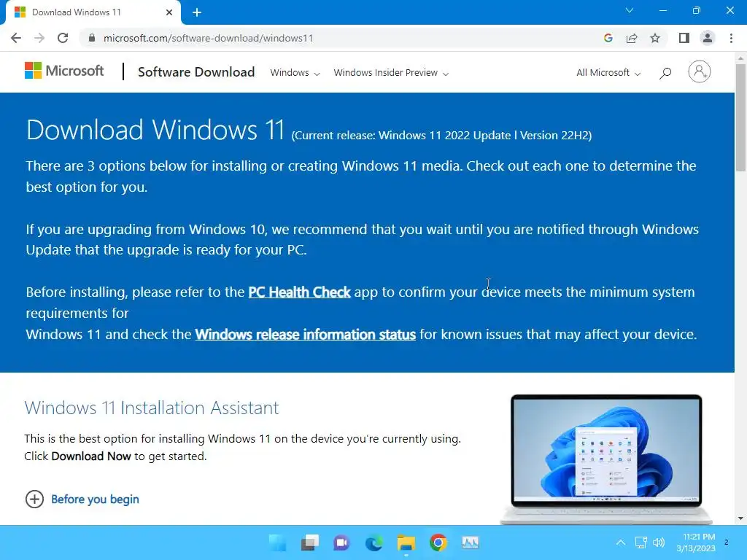747x560 pixels.
Task: Open tab search chevron in title bar
Action: [x=630, y=10]
